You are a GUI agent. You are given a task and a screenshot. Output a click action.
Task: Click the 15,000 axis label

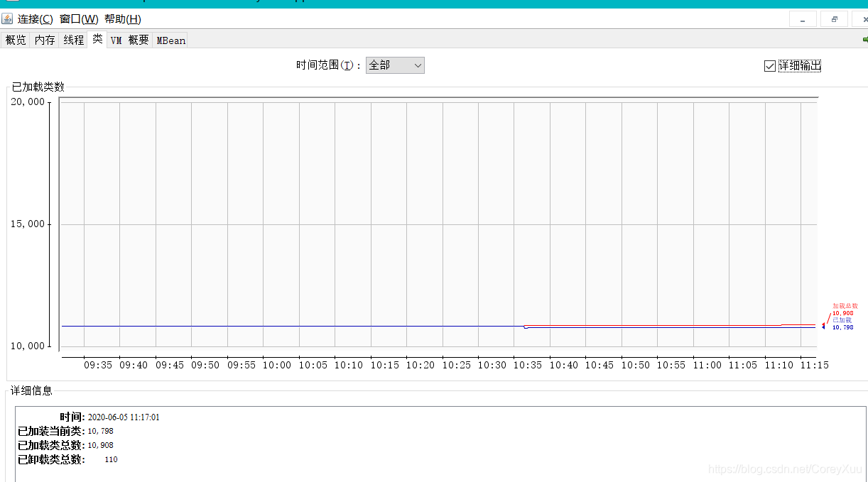28,224
